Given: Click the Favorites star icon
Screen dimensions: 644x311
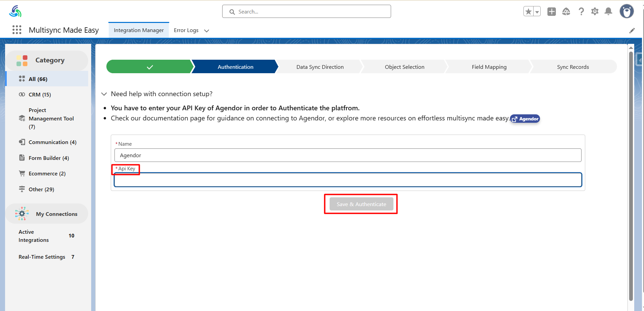Looking at the screenshot, I should click(x=529, y=11).
